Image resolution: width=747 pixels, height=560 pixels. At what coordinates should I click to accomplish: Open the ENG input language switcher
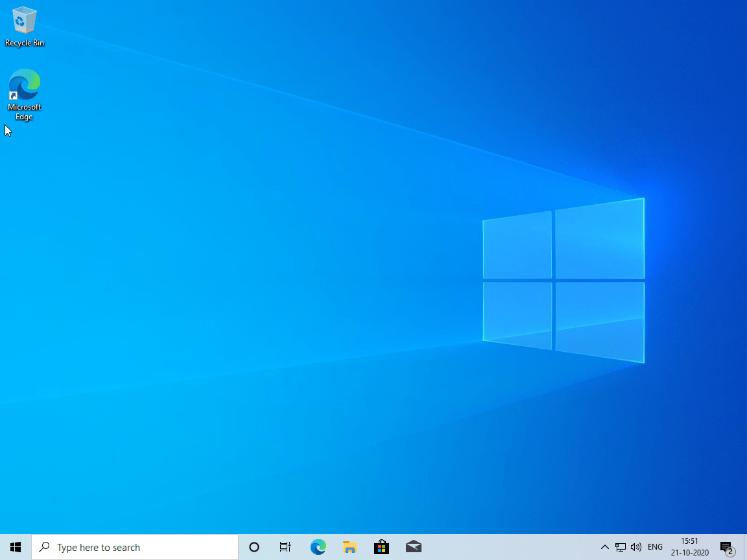point(655,547)
